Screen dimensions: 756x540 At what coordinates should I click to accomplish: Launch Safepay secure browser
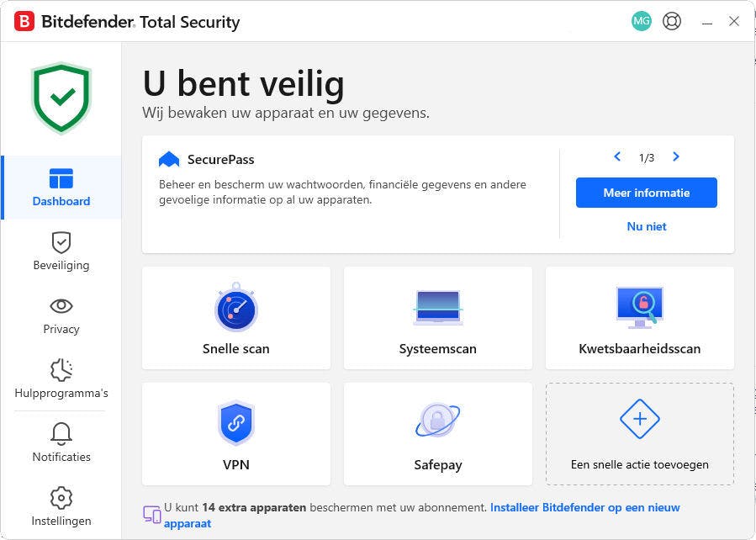(437, 434)
